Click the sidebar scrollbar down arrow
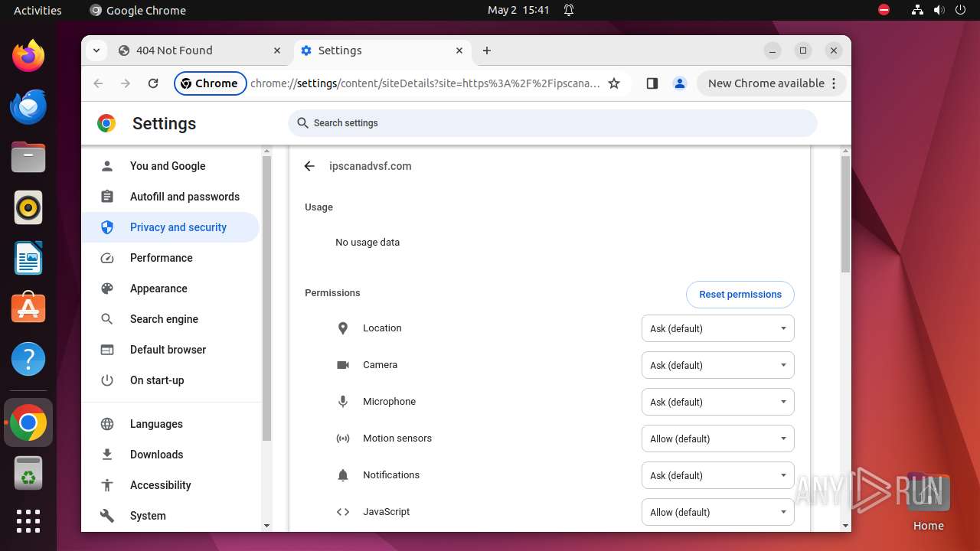Viewport: 980px width, 551px height. point(266,526)
